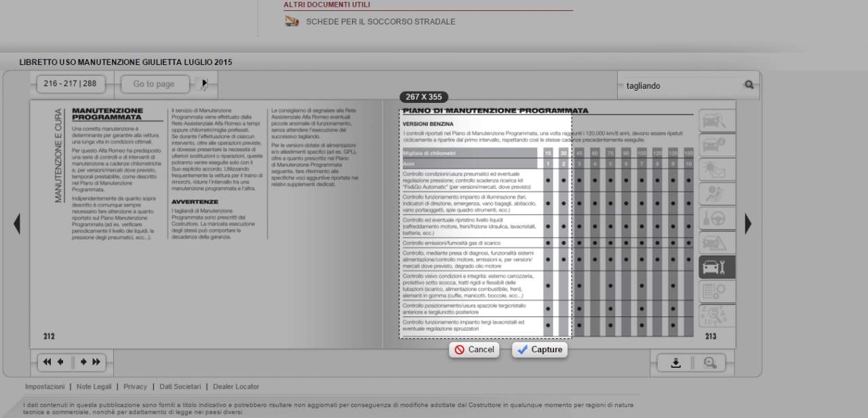Open the Impostazioni footer link

click(x=45, y=386)
